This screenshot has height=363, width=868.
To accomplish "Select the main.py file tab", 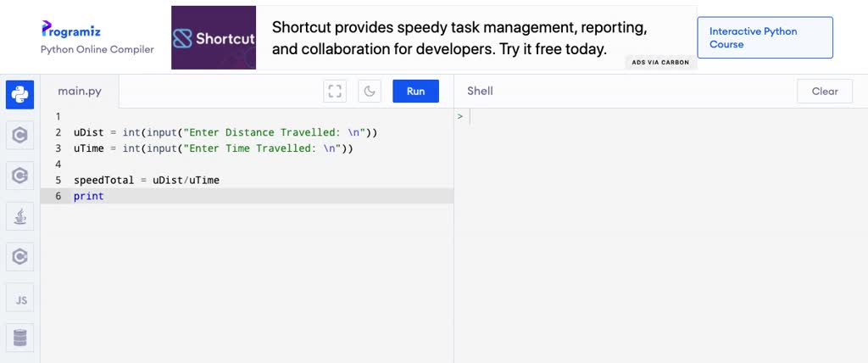I will [80, 92].
